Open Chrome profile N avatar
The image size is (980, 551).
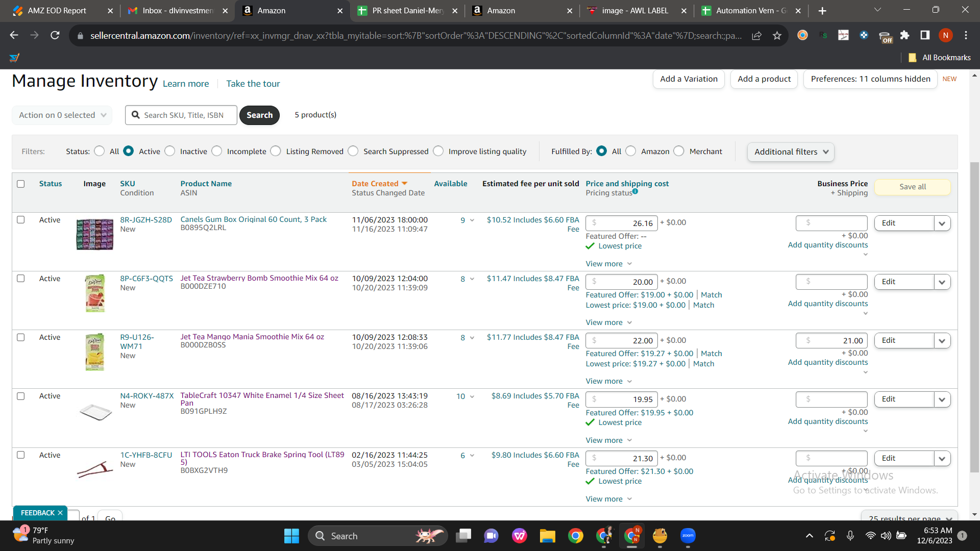[946, 35]
